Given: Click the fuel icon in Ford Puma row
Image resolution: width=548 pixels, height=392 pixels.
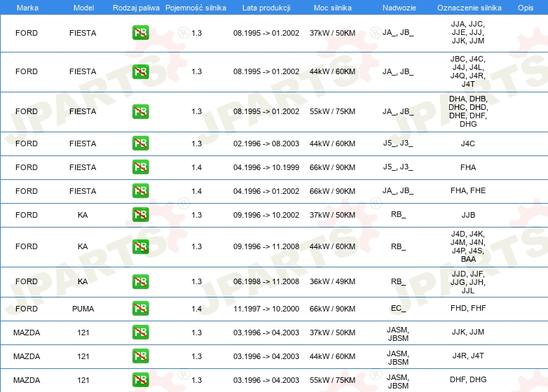Looking at the screenshot, I should [140, 308].
